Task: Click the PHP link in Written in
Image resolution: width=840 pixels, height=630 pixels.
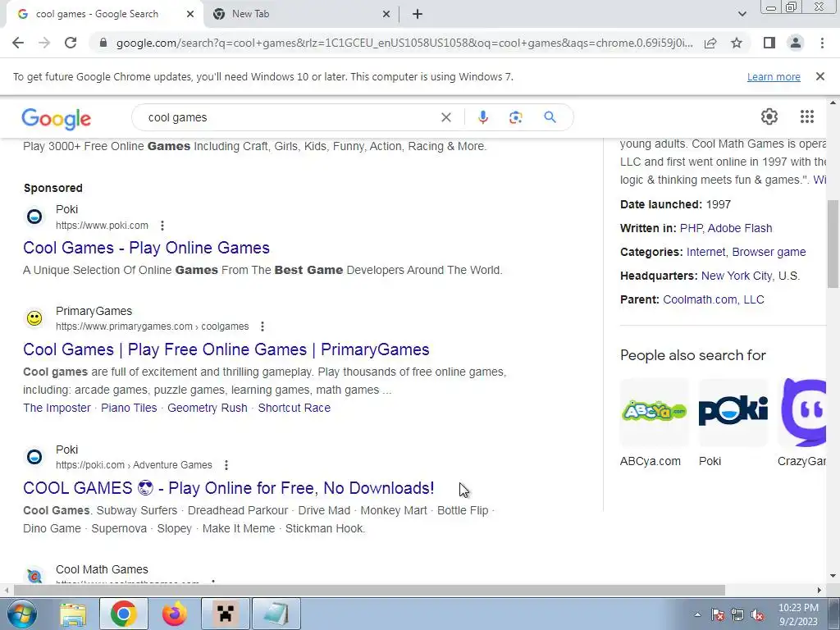Action: 691,228
